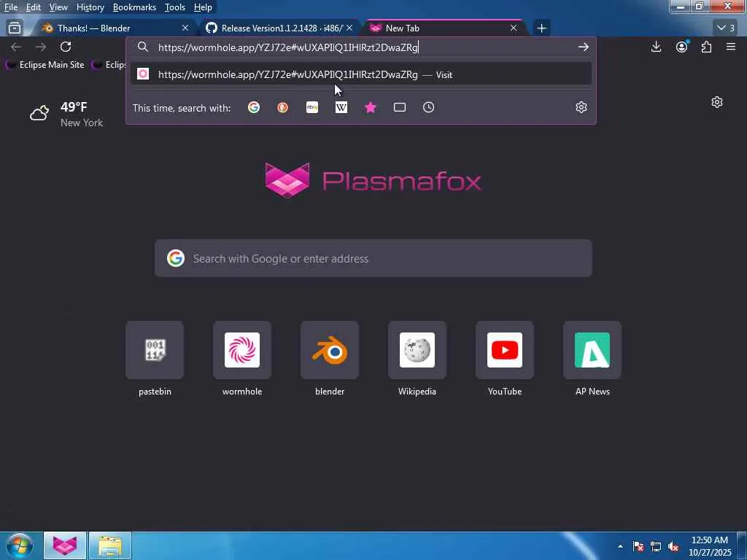Search within open Tabs icon
This screenshot has width=747, height=560.
[400, 108]
